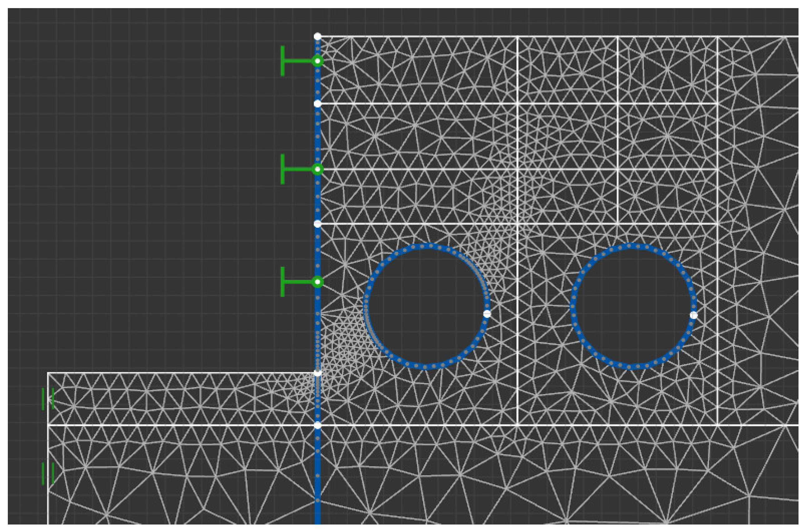Select lower green boundary marker at left edge
The width and height of the screenshot is (806, 532).
click(x=48, y=473)
